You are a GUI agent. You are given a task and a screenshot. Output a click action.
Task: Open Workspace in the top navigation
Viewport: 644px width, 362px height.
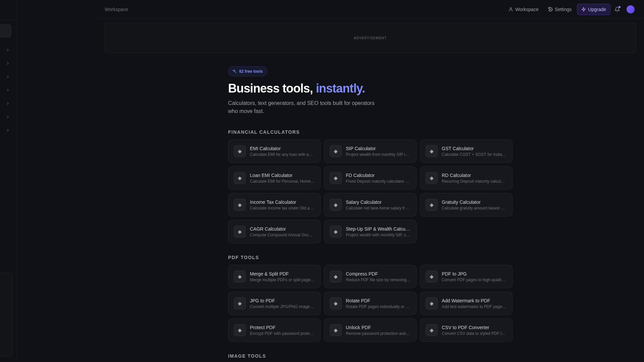(x=524, y=9)
